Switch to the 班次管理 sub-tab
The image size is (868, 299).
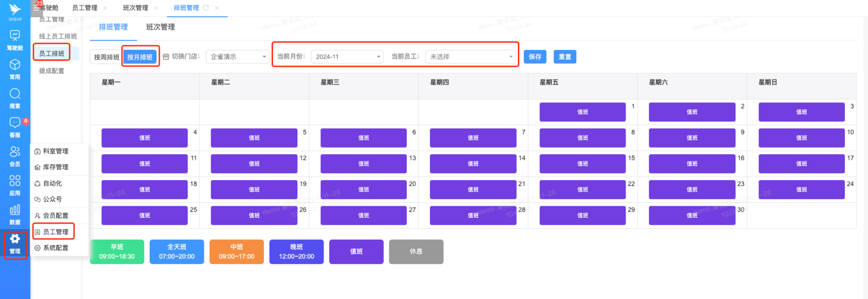(160, 27)
